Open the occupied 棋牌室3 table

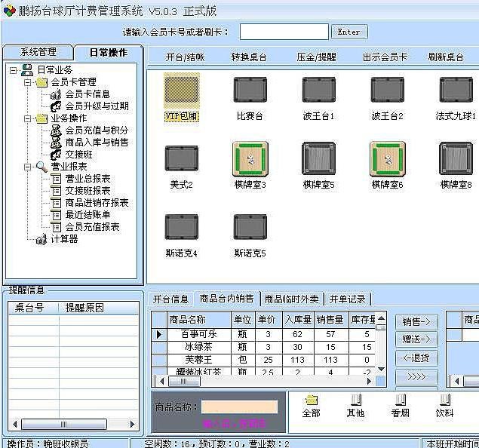coord(250,159)
